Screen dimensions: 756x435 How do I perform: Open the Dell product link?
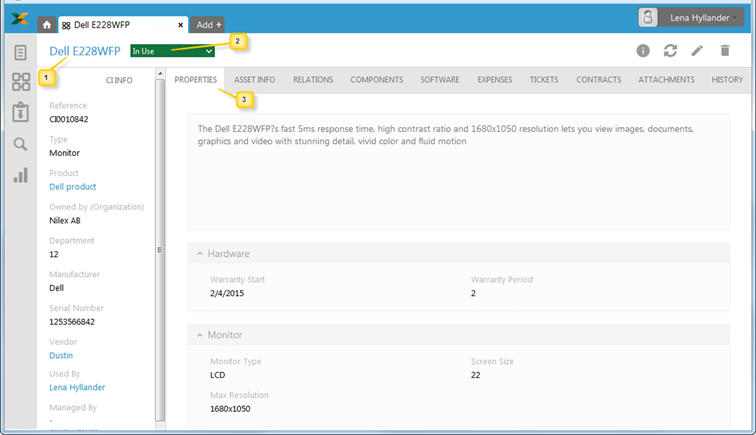point(72,187)
